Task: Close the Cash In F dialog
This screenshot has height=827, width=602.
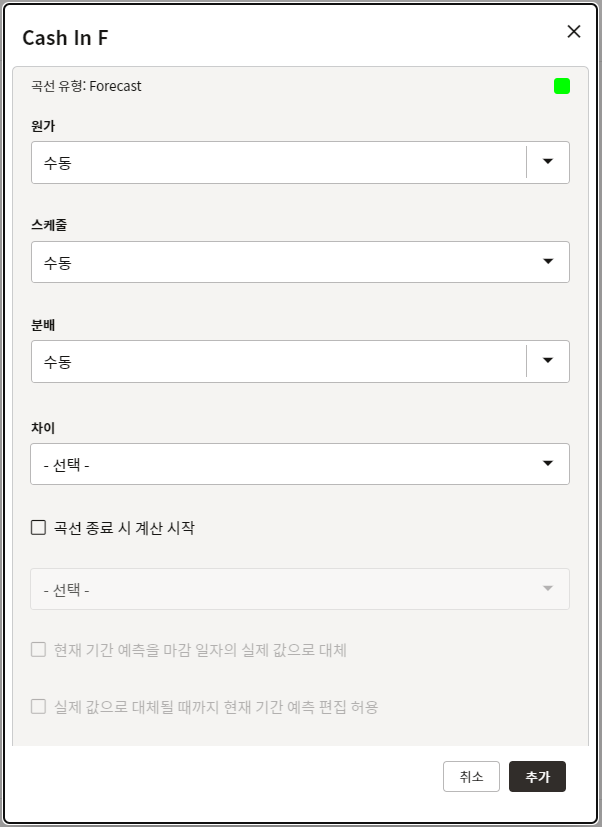Action: pyautogui.click(x=574, y=31)
